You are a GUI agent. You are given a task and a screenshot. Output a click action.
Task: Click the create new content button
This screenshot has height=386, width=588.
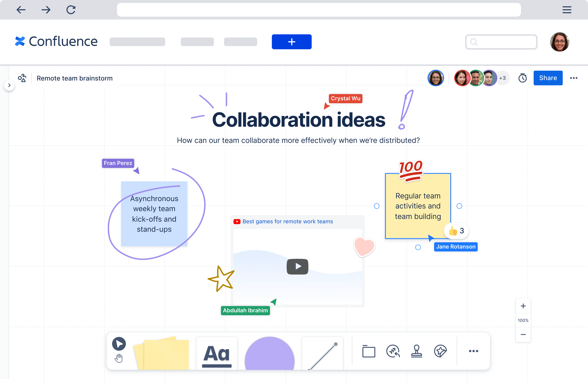(292, 42)
